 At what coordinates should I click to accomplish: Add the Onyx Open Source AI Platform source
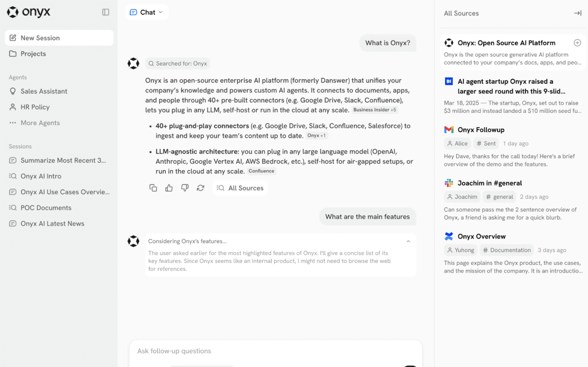tap(577, 43)
